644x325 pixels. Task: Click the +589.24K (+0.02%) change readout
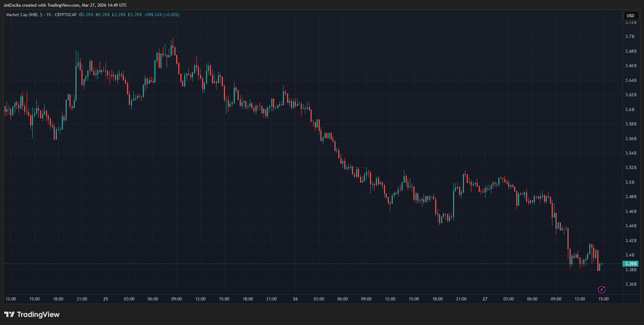[x=162, y=15]
